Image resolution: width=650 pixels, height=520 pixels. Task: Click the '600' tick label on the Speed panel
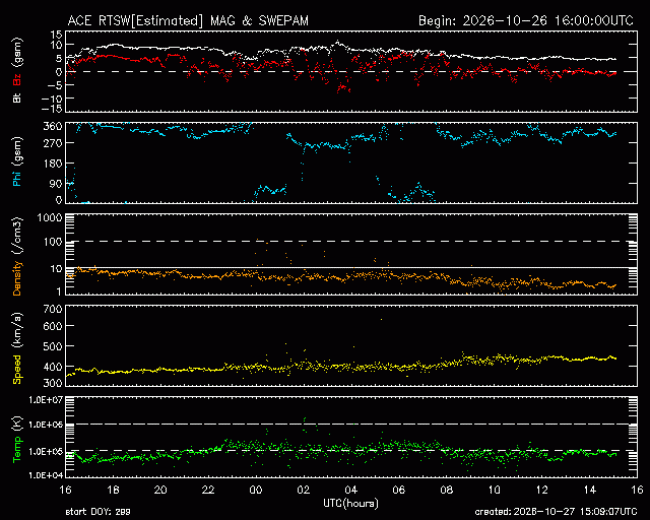53,326
